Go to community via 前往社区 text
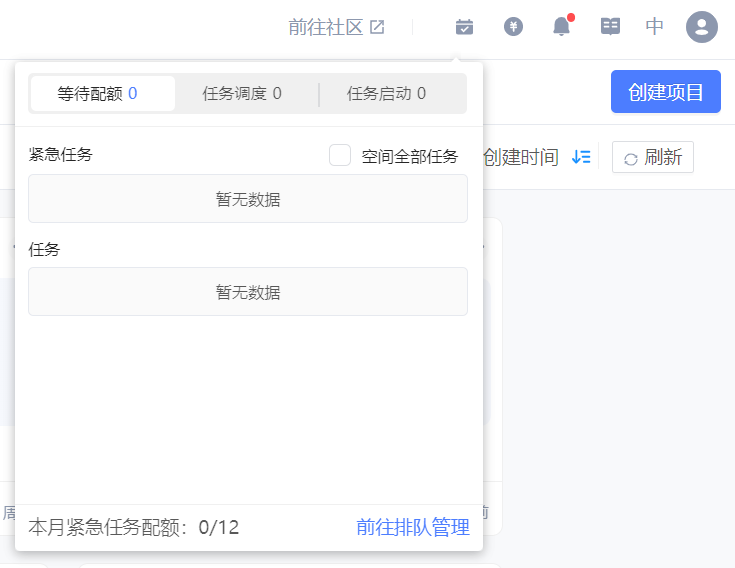The height and width of the screenshot is (568, 735). pos(325,27)
